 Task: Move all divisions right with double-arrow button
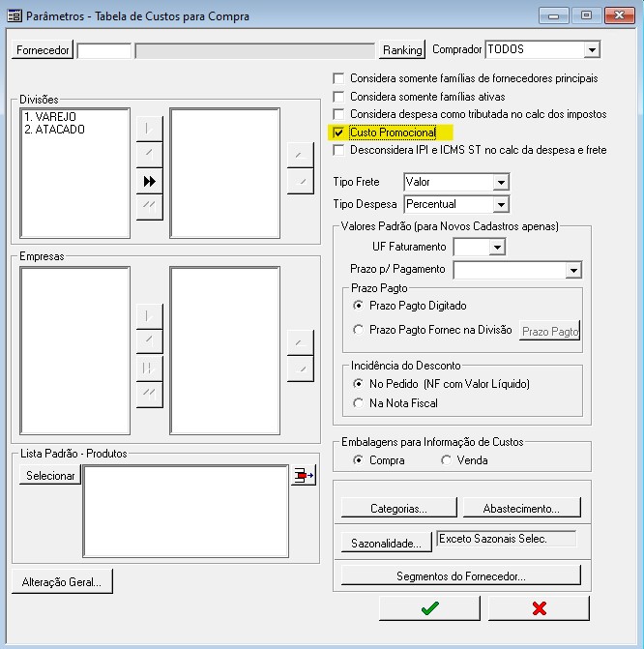pyautogui.click(x=150, y=181)
